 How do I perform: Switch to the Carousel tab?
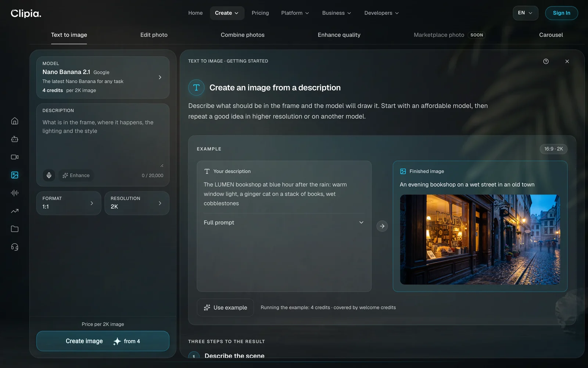click(x=551, y=35)
